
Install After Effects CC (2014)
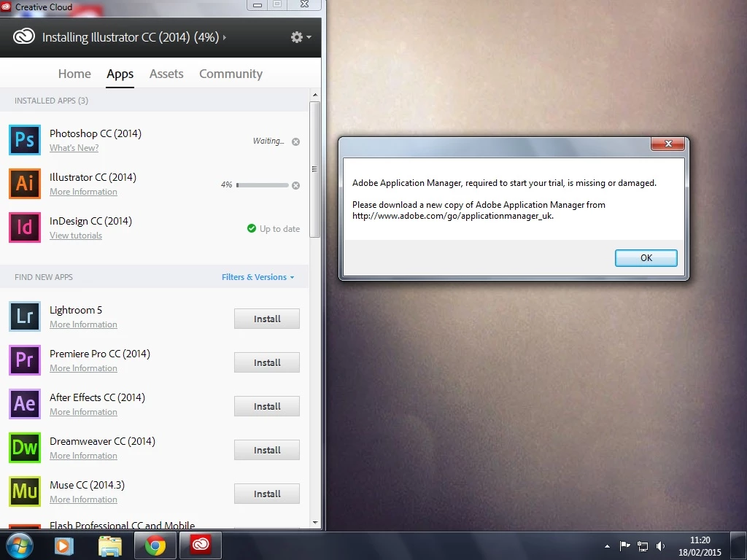pyautogui.click(x=267, y=407)
